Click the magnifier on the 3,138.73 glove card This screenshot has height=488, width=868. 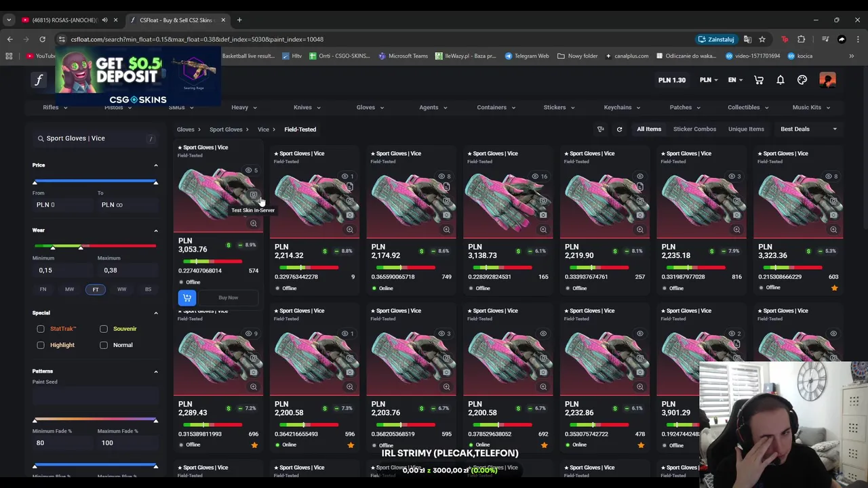(x=543, y=230)
